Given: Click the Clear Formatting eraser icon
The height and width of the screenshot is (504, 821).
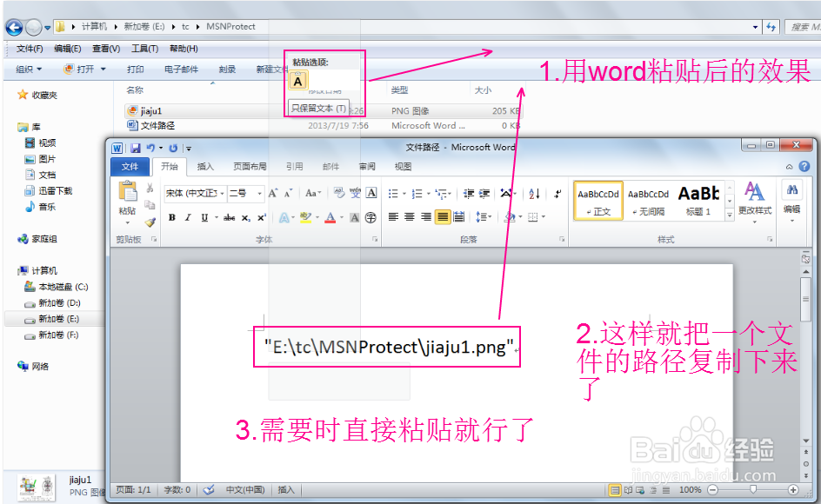Looking at the screenshot, I should (x=339, y=193).
